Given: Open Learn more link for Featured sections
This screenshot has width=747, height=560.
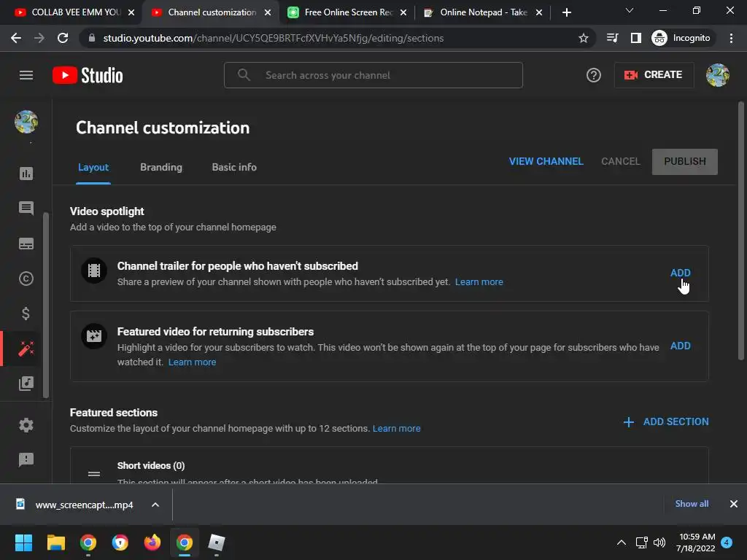Looking at the screenshot, I should (396, 429).
